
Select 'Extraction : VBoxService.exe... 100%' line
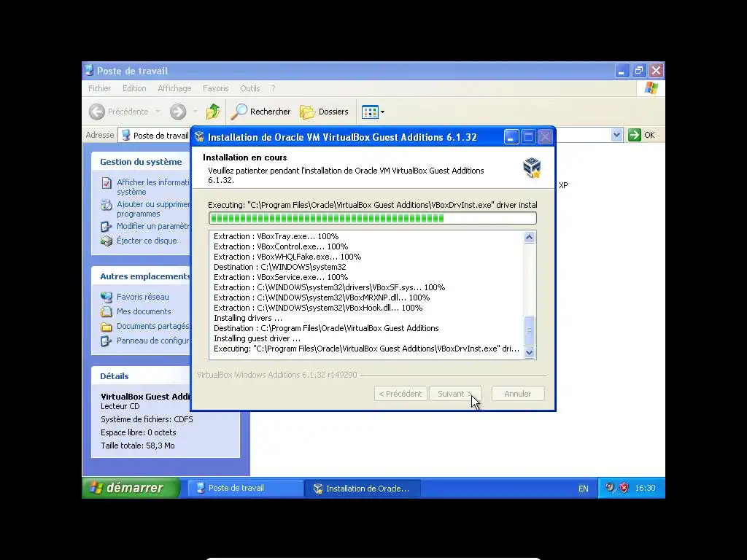(x=281, y=277)
